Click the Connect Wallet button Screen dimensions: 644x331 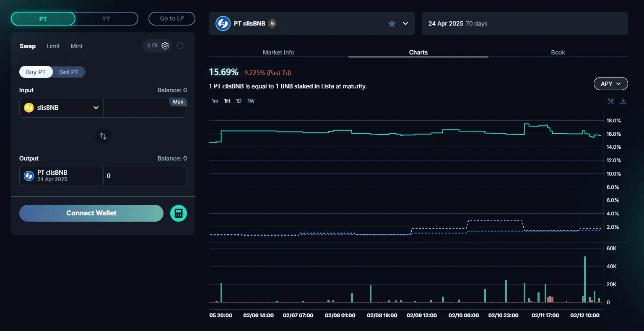[91, 213]
